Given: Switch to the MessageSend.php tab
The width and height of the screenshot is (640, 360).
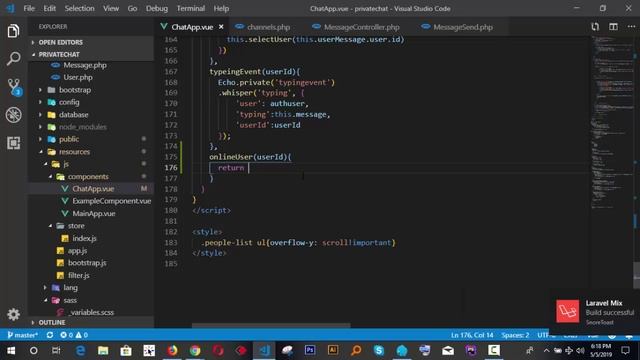Looking at the screenshot, I should pos(458,27).
